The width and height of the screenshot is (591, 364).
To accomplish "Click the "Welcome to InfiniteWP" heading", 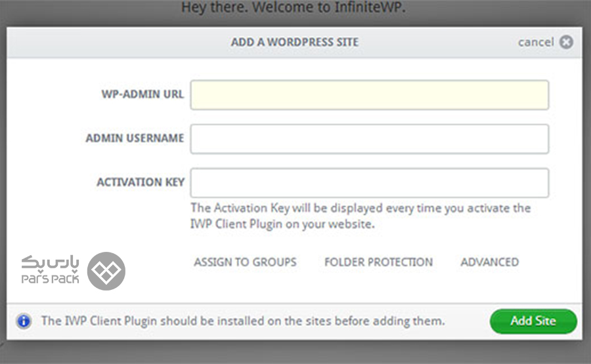I will 294,7.
